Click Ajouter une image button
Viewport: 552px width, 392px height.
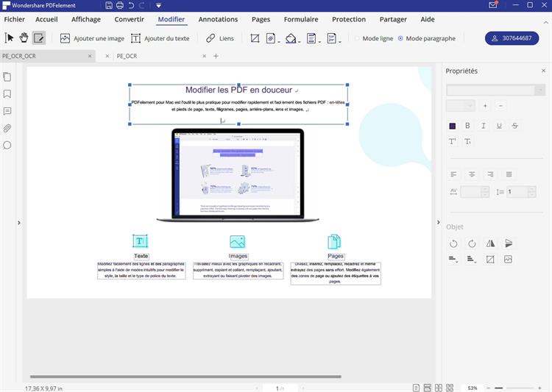(91, 38)
